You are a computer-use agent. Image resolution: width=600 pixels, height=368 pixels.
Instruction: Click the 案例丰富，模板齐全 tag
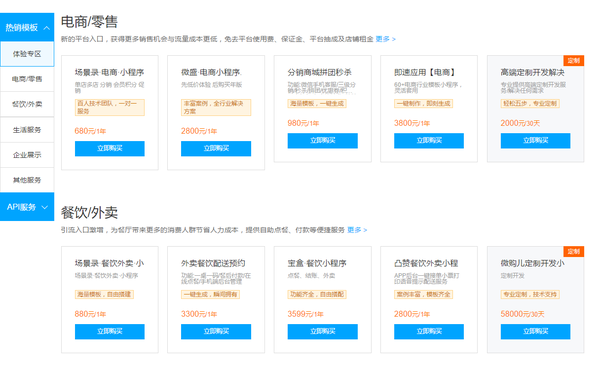point(424,294)
